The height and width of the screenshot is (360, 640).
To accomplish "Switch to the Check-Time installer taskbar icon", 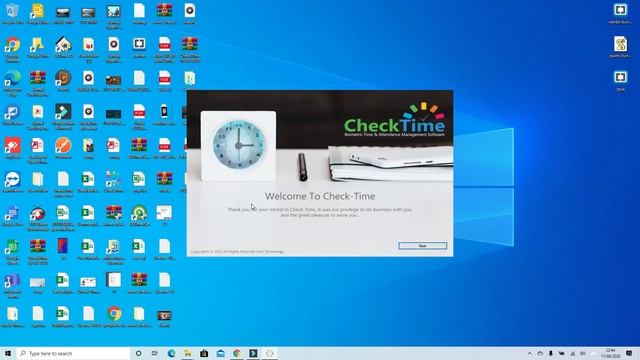I will tap(269, 353).
